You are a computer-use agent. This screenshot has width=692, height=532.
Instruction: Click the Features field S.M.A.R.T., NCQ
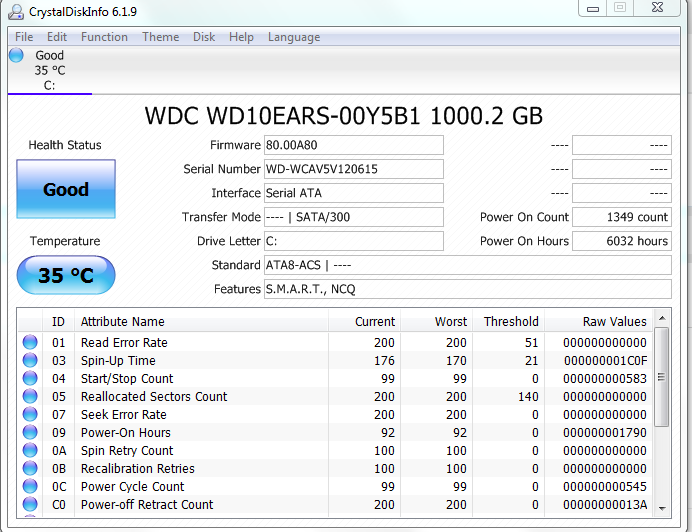click(468, 289)
